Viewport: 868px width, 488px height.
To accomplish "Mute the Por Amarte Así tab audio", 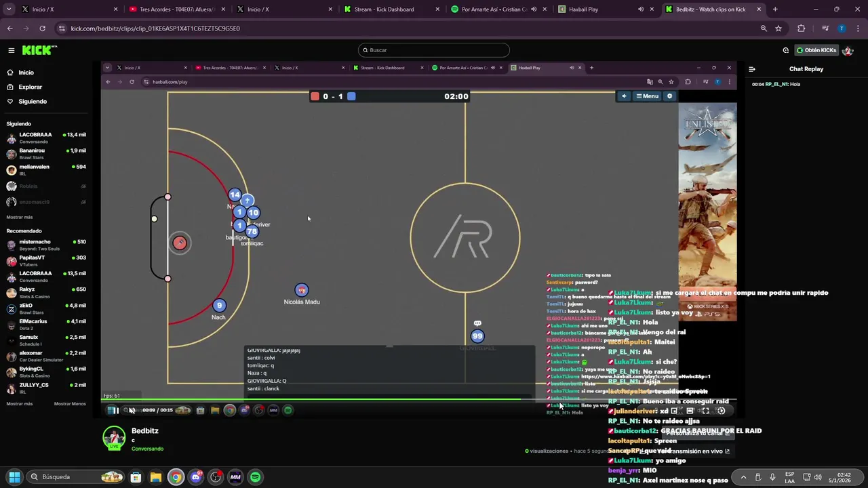I will click(534, 9).
